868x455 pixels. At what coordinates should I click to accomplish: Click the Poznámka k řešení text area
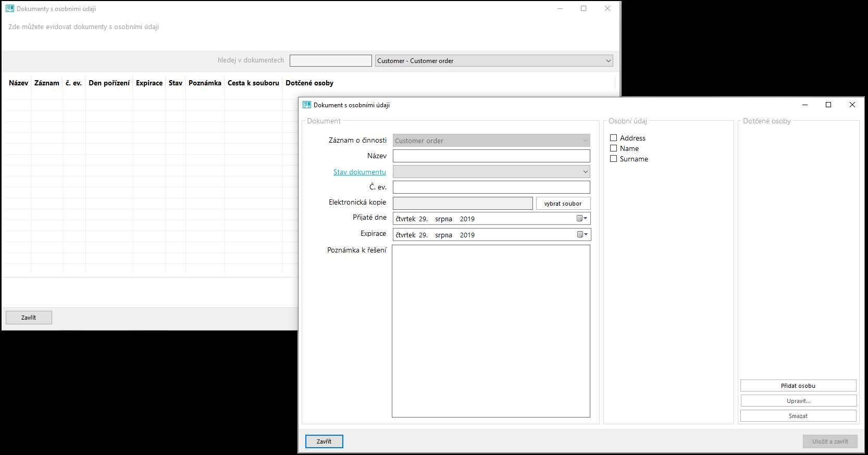[x=491, y=331]
